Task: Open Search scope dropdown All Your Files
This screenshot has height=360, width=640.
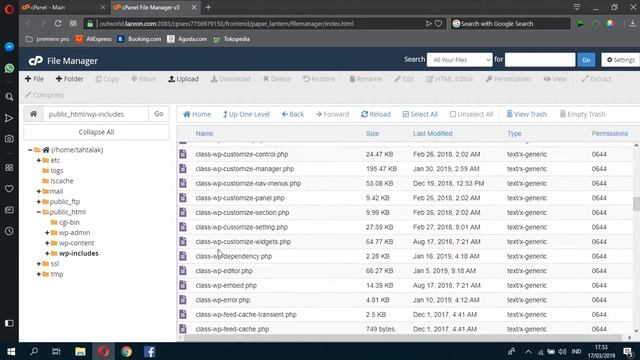Action: pos(460,60)
